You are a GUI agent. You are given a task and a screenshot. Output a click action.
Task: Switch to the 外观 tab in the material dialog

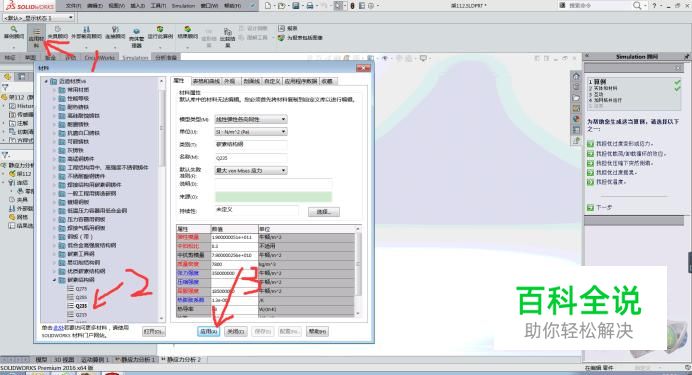pos(229,81)
